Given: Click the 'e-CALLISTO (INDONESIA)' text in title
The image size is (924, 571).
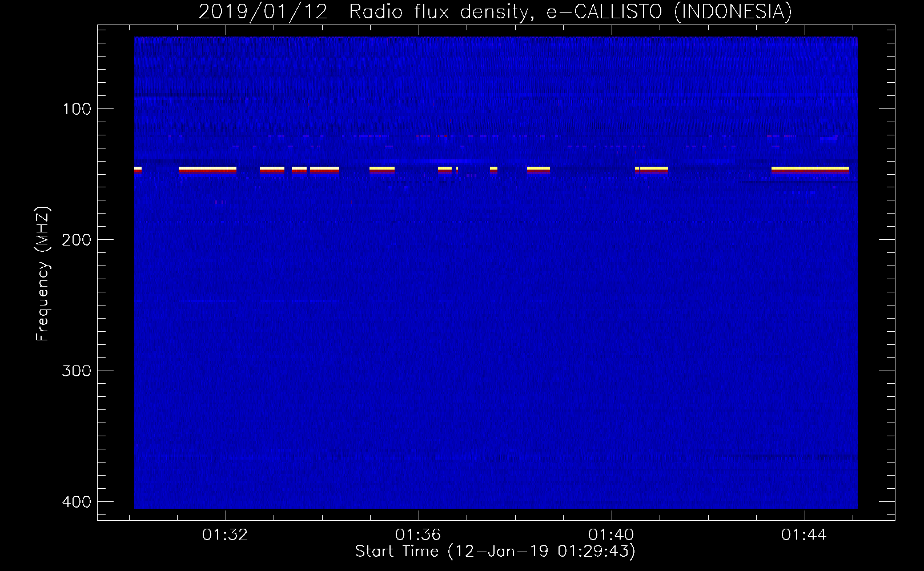Looking at the screenshot, I should pyautogui.click(x=669, y=12).
